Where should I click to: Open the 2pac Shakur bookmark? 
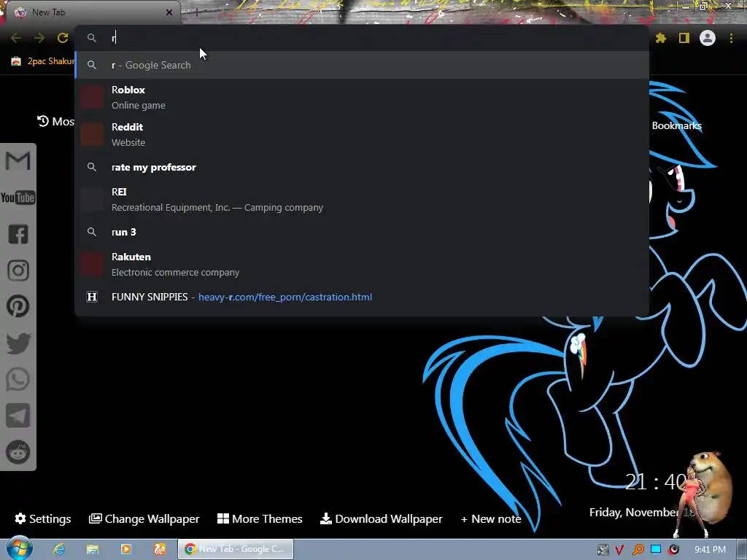(x=43, y=61)
